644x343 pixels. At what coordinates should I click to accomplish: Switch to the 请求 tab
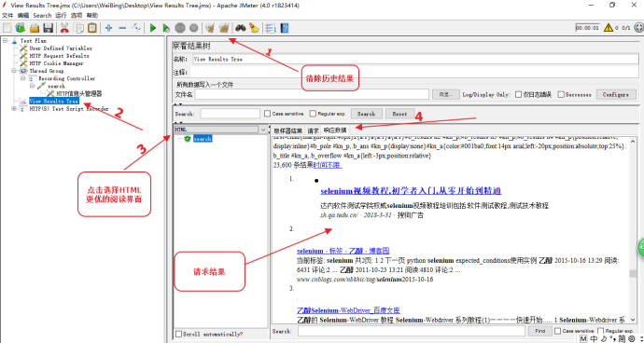coord(313,130)
